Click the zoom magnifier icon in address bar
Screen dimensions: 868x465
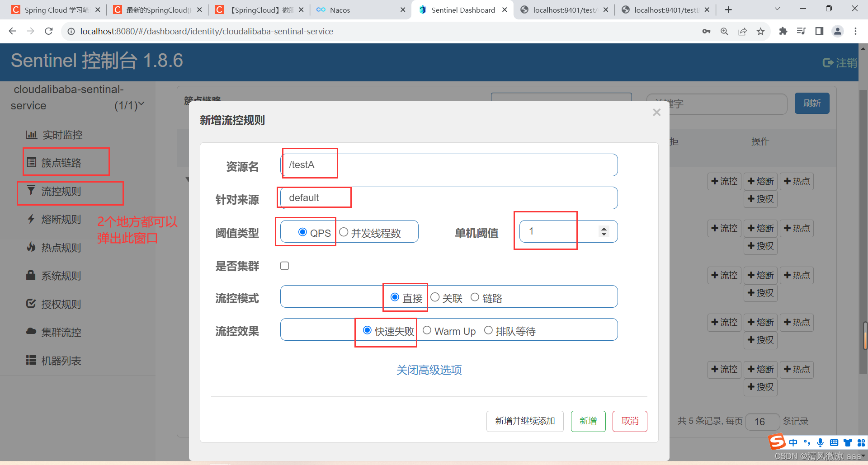pyautogui.click(x=724, y=31)
